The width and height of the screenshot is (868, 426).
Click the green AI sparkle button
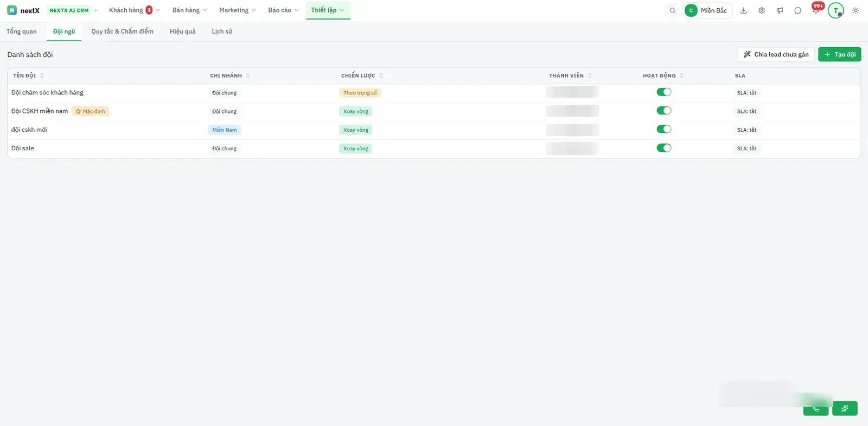pyautogui.click(x=845, y=409)
